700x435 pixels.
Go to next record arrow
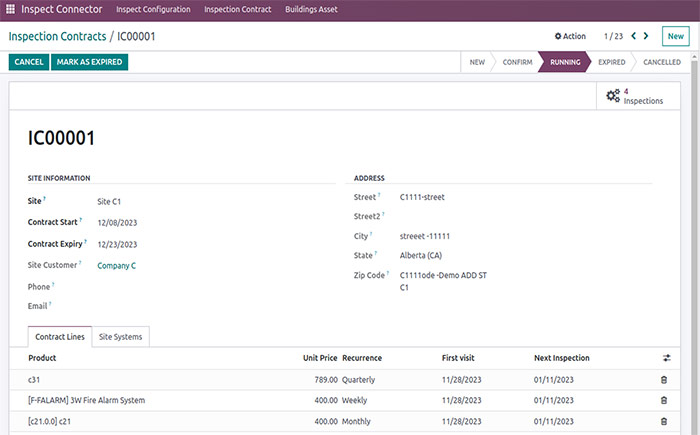[x=646, y=36]
